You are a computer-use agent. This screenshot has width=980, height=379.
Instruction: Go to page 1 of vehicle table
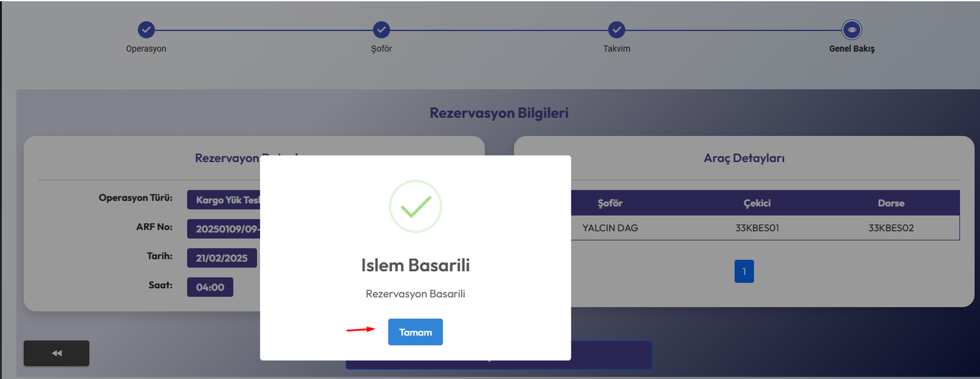click(744, 271)
